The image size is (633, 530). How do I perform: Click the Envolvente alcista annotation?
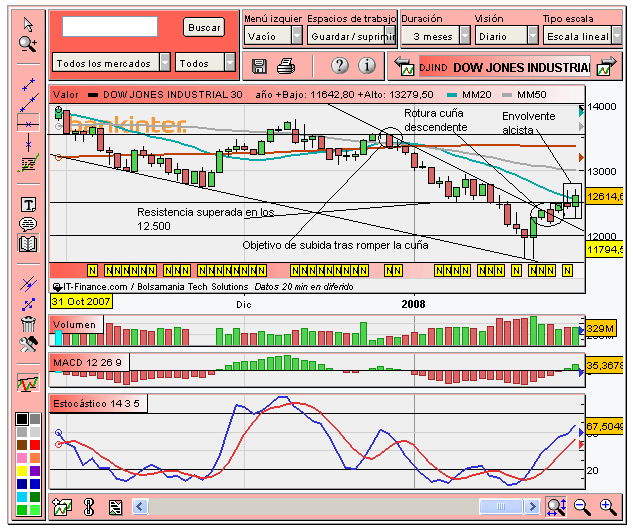528,123
